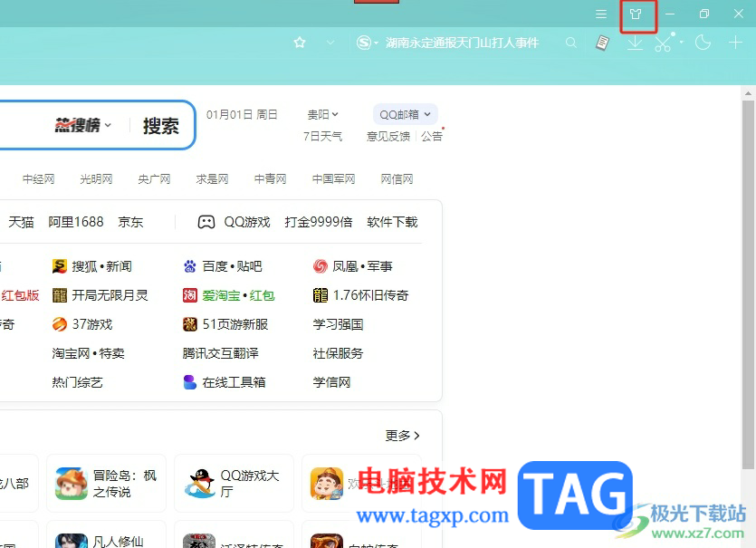Open the downloads arrow icon

[635, 43]
